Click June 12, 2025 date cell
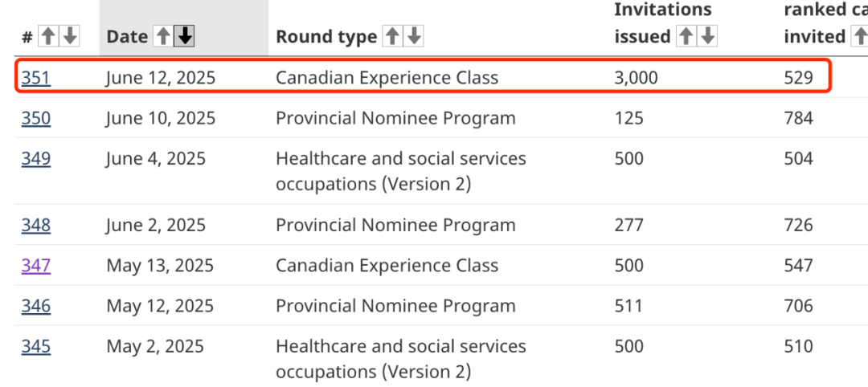868x387 pixels. tap(161, 78)
